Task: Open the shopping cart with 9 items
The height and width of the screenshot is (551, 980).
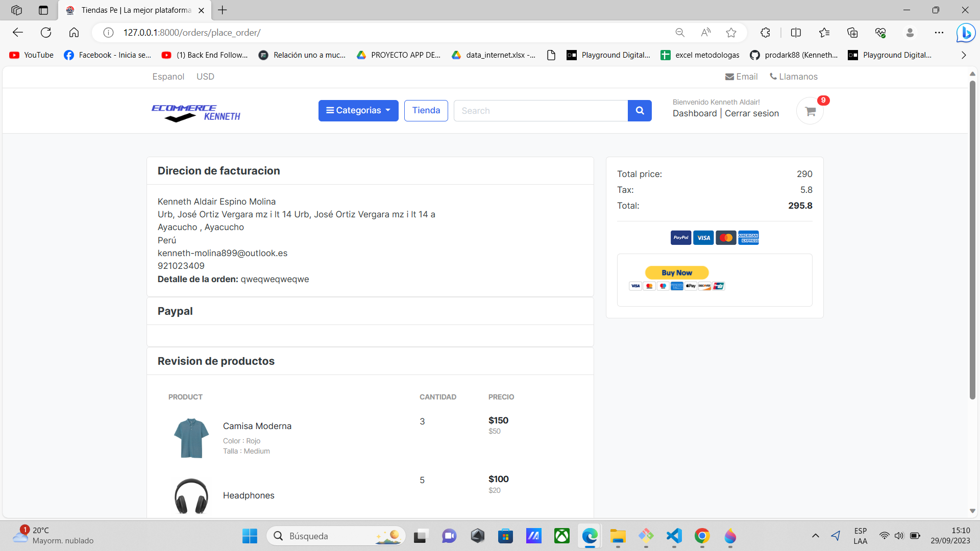Action: (x=810, y=110)
